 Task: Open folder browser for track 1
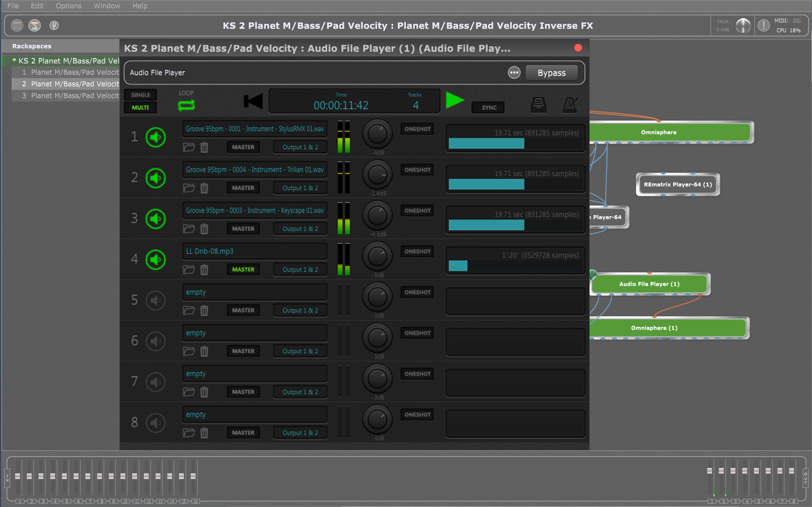[x=189, y=147]
